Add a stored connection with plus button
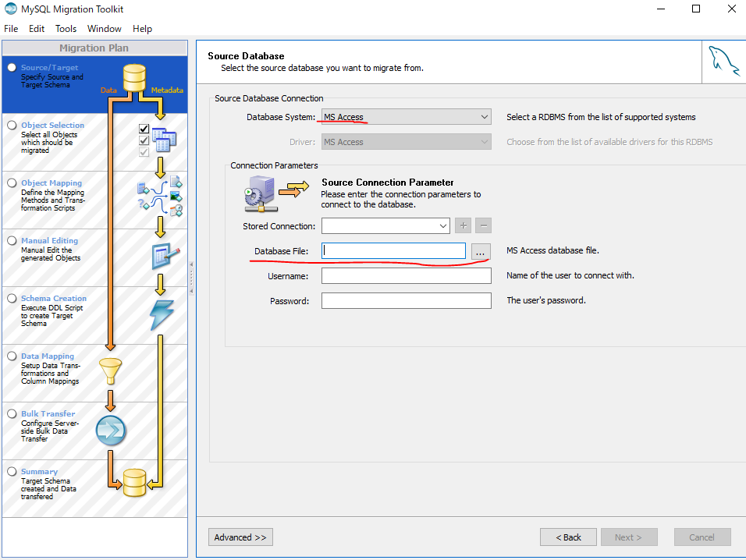 pyautogui.click(x=463, y=226)
